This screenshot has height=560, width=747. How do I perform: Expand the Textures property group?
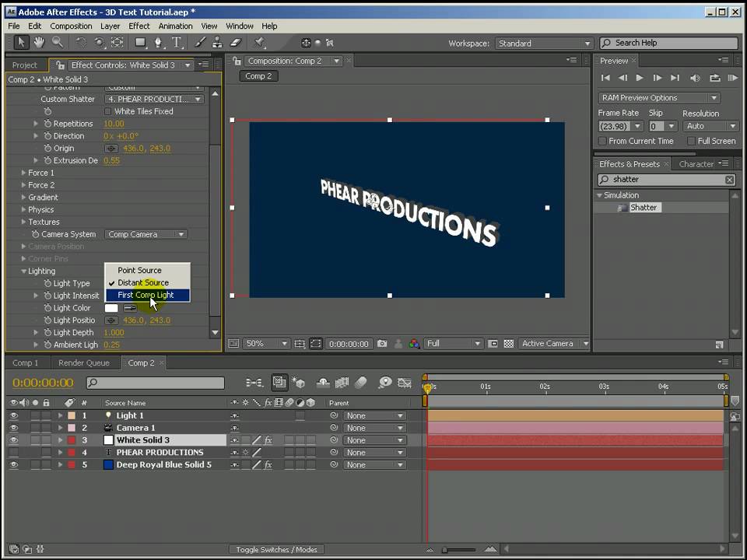[23, 222]
